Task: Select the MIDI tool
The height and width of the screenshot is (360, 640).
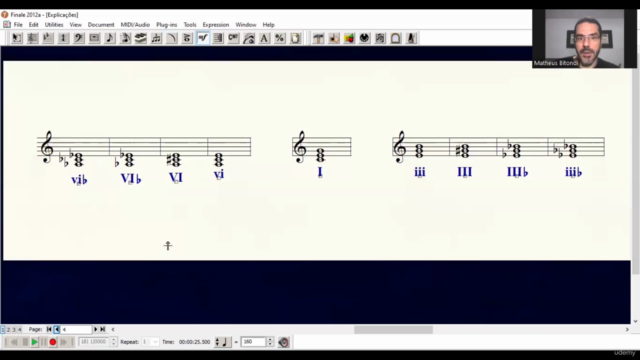Action: click(x=364, y=38)
